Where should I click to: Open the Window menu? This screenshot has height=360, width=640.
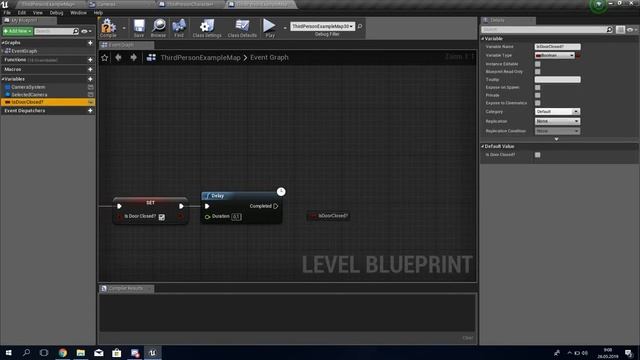pyautogui.click(x=78, y=13)
